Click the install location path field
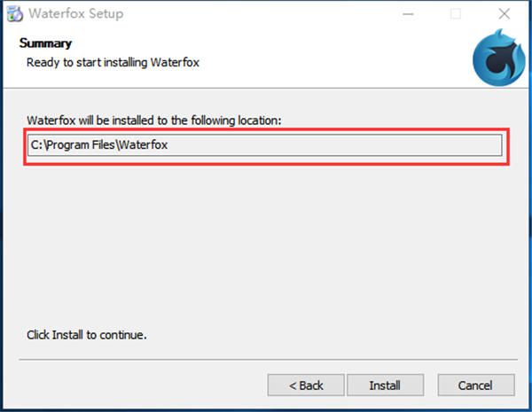Image resolution: width=532 pixels, height=412 pixels. coord(264,145)
